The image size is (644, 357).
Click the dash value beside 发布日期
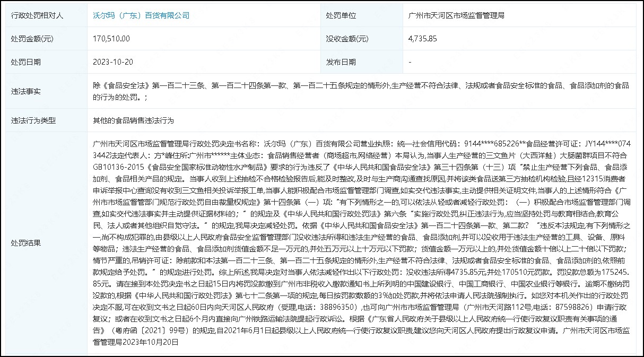(410, 62)
